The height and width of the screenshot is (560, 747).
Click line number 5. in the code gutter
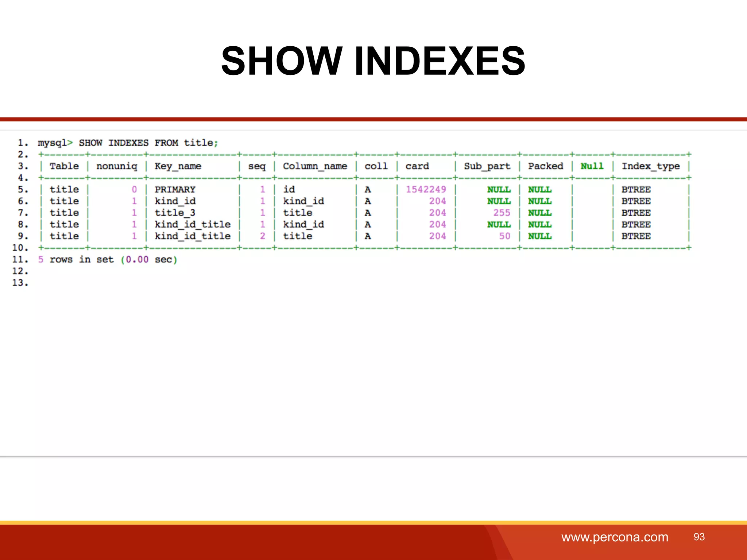[x=23, y=190]
